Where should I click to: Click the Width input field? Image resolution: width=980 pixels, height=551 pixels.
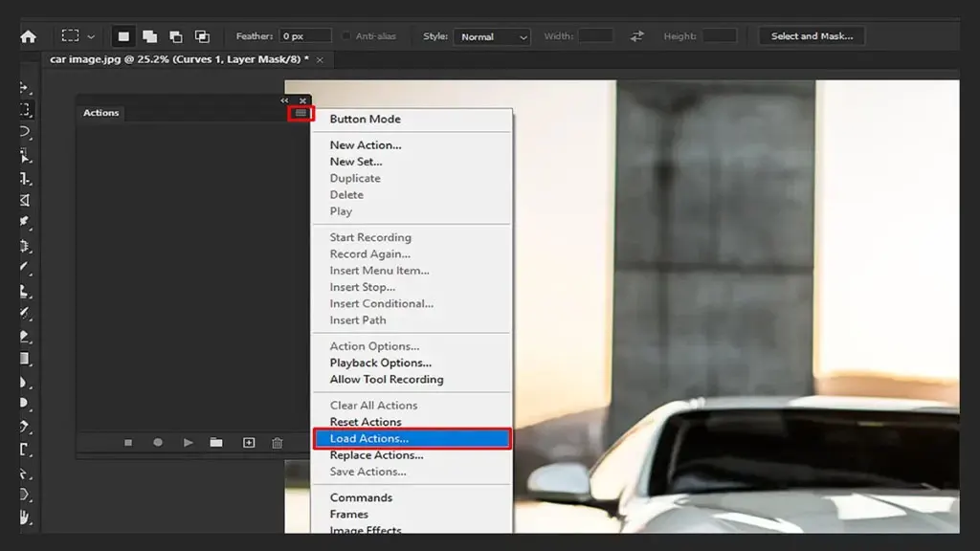tap(595, 36)
